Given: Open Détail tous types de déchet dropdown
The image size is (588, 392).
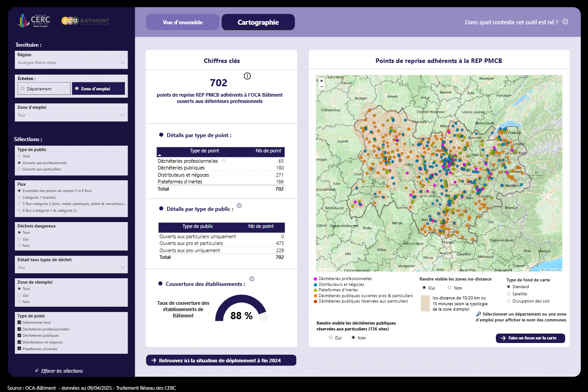Looking at the screenshot, I should 71,267.
